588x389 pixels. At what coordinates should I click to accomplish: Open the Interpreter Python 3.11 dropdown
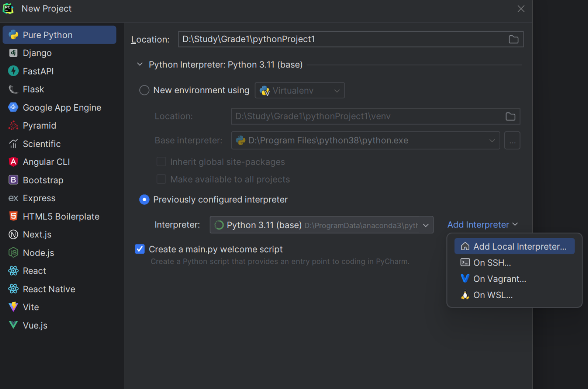click(321, 225)
